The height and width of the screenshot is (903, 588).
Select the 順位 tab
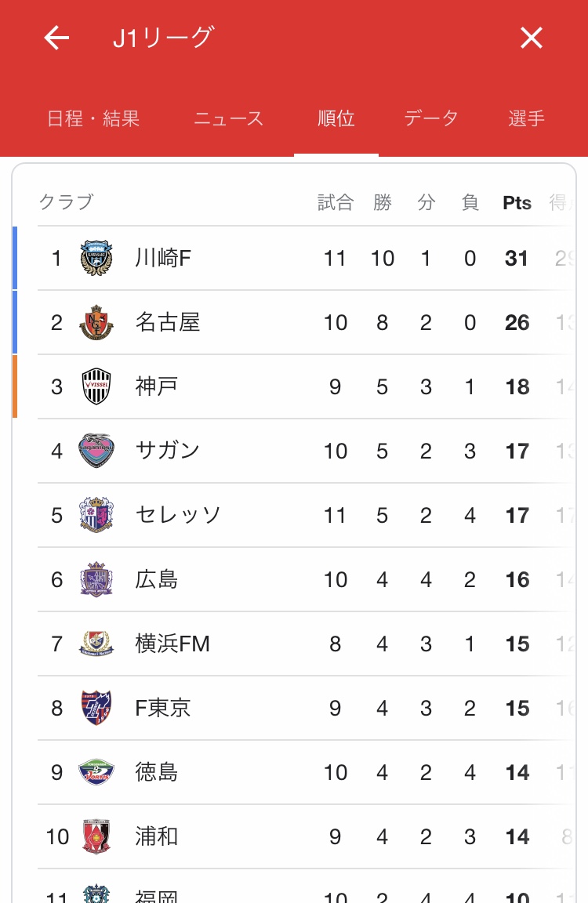pos(336,118)
